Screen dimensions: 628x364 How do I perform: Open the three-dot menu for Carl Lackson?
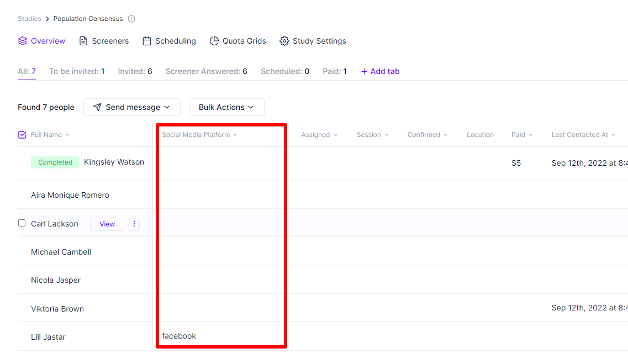point(134,224)
